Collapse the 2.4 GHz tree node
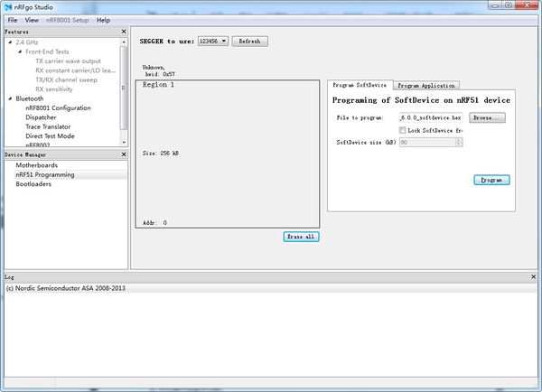This screenshot has height=392, width=542. [x=10, y=42]
